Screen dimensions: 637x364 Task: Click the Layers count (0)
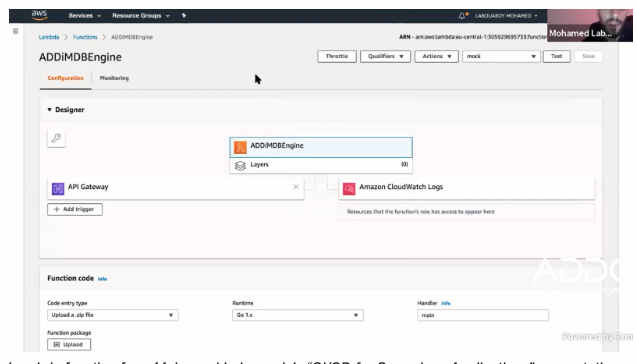[x=404, y=165]
